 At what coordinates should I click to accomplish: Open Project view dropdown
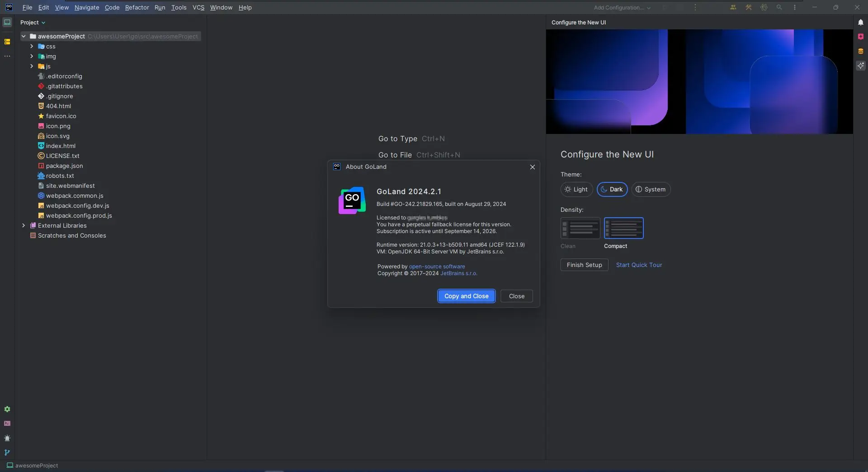click(x=33, y=22)
